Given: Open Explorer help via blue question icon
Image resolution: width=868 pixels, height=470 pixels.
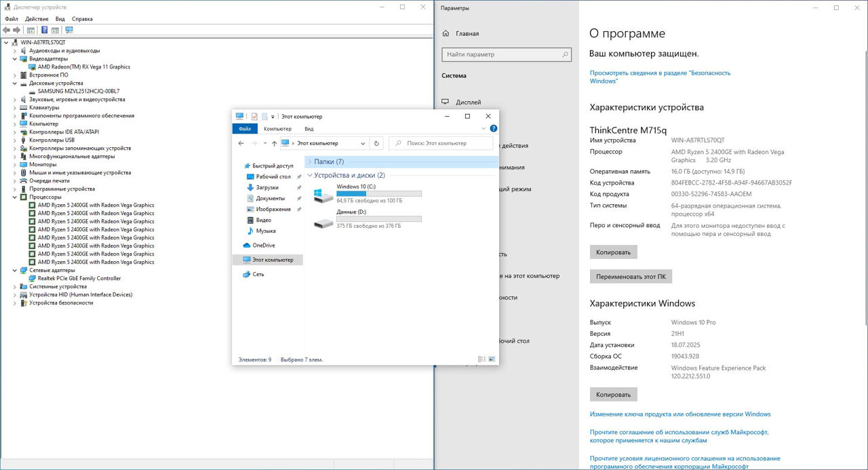Looking at the screenshot, I should pos(493,128).
